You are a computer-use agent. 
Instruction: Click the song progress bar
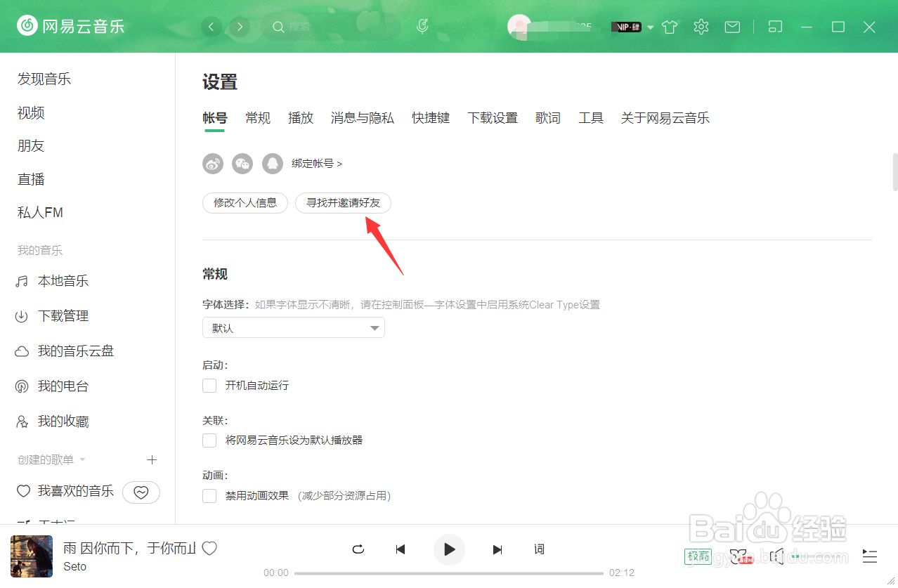point(448,573)
